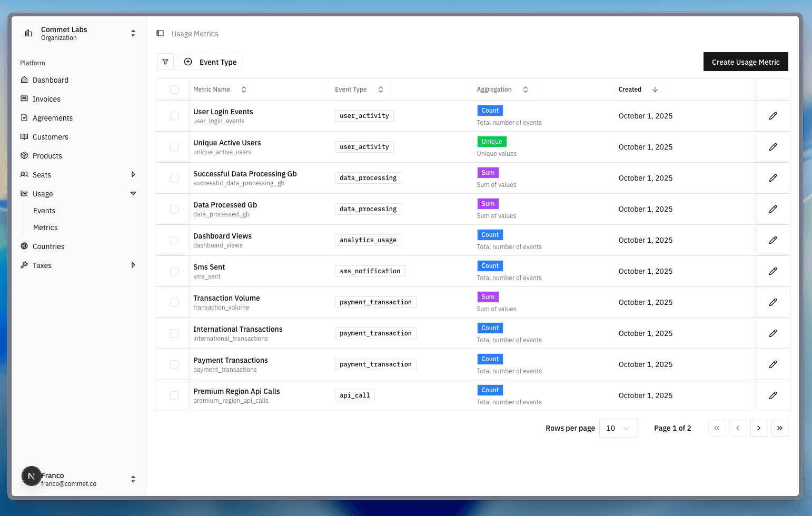Check the Sms Sent row checkbox
Image resolution: width=812 pixels, height=516 pixels.
click(174, 271)
